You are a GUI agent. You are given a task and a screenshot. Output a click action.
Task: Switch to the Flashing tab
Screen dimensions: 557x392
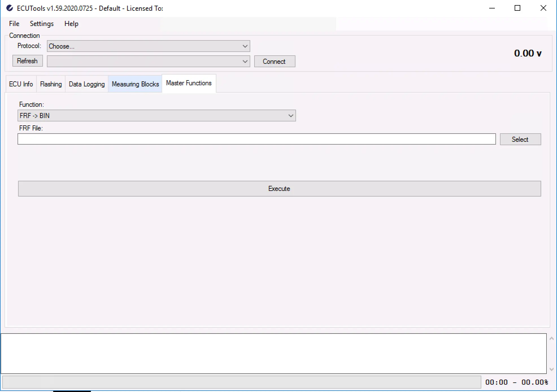[51, 84]
